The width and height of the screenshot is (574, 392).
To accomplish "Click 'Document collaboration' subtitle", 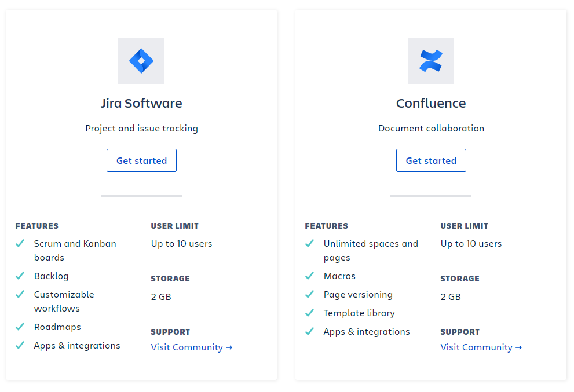I will [432, 129].
